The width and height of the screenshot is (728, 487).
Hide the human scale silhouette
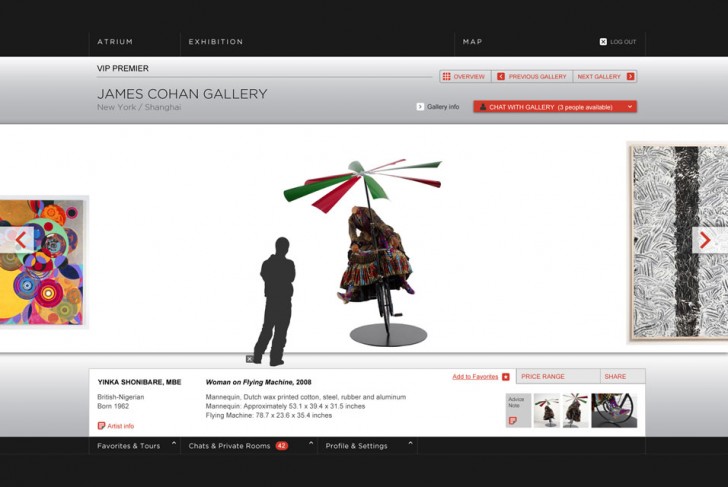249,359
